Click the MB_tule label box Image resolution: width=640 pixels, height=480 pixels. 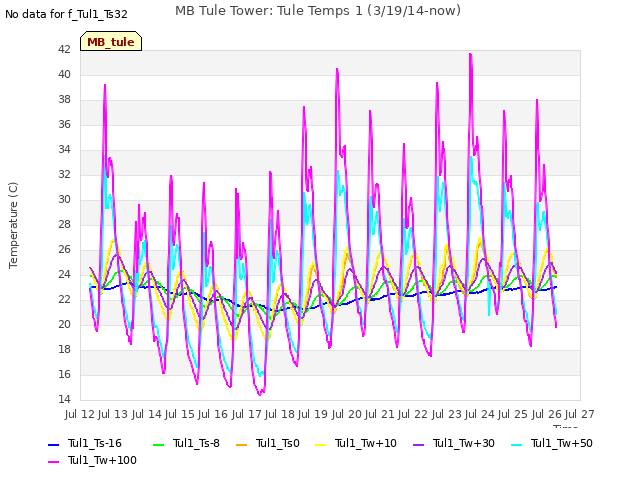coord(111,41)
